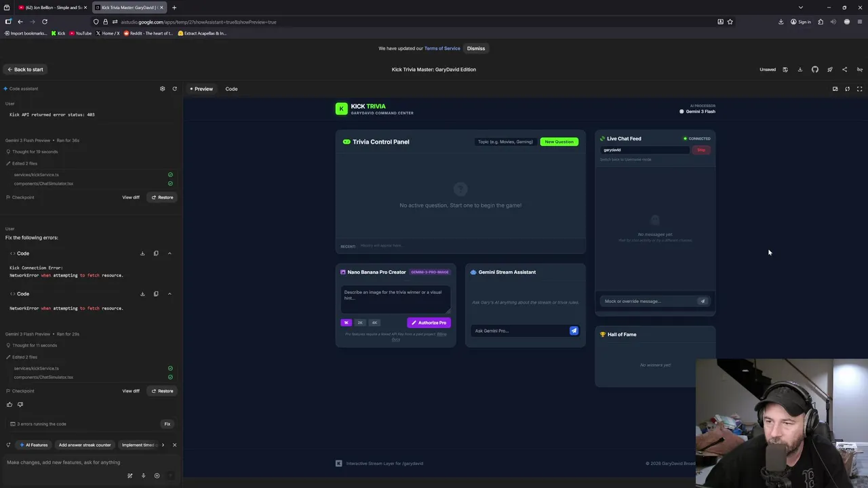Screen dimensions: 868x488
Task: Expand 'Thought for 19 seconds'
Action: tap(31, 152)
